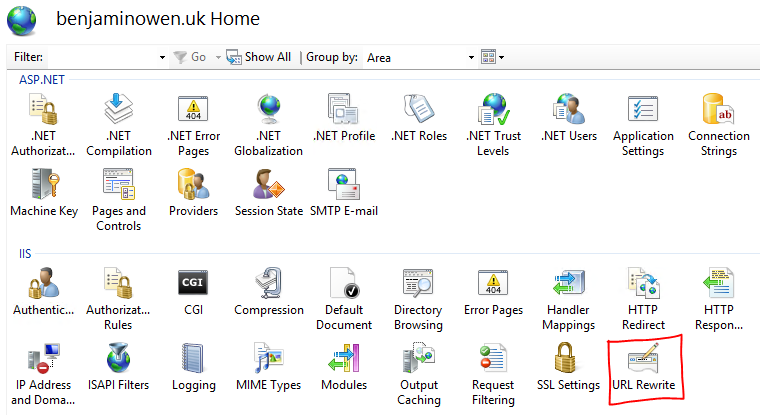Screen dimensions: 760x415
Task: Open the Machine Key feature
Action: (x=44, y=193)
